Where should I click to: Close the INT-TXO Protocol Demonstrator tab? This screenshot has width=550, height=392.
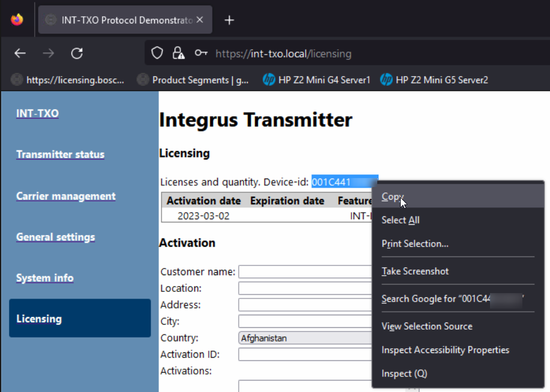[200, 20]
